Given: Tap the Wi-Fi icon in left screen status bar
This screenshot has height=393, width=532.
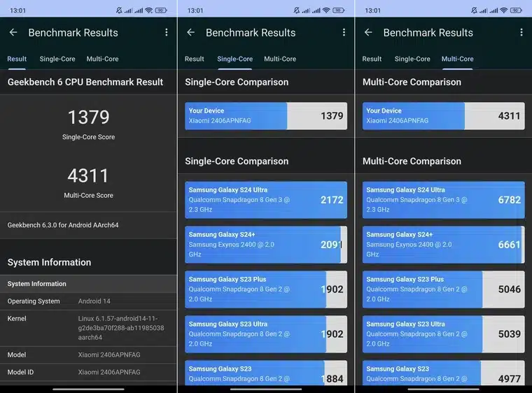Looking at the screenshot, I should (x=148, y=10).
